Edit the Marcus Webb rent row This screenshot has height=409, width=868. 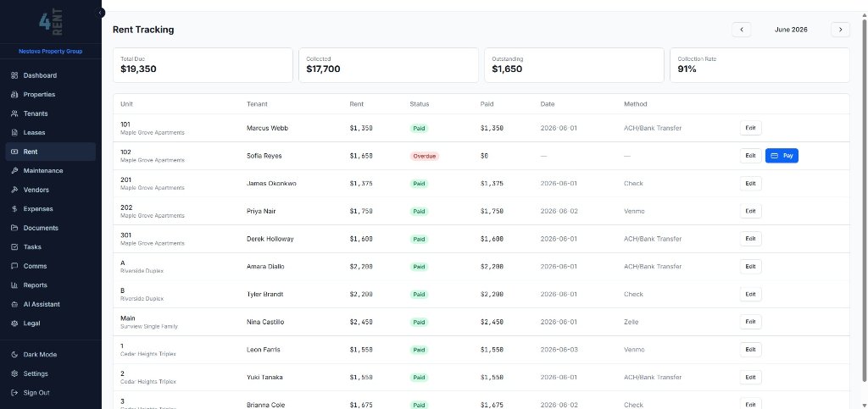(751, 128)
